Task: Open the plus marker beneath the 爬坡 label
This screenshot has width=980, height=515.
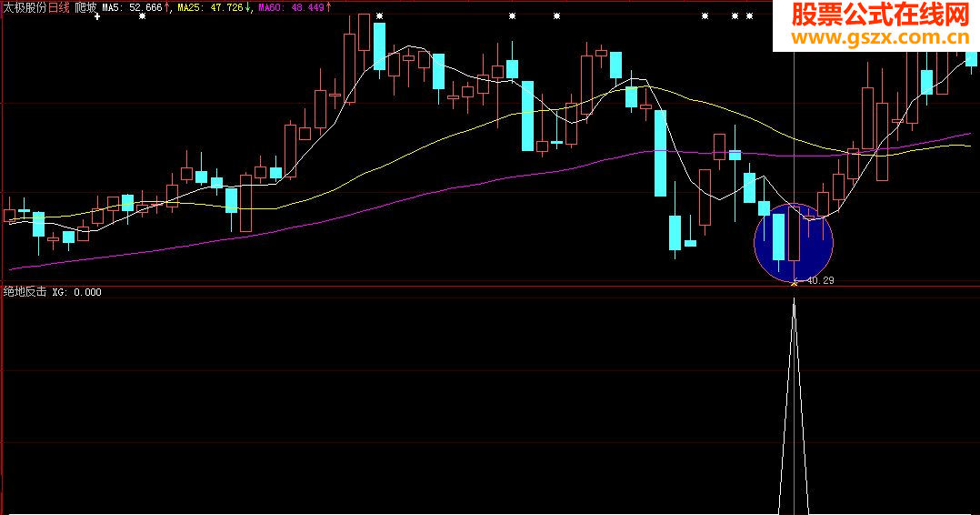Action: click(x=97, y=17)
